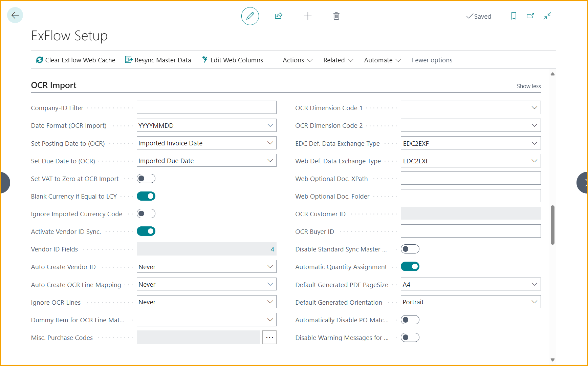The image size is (588, 366).
Task: Collapse the OCR Import section heading
Action: coord(53,85)
